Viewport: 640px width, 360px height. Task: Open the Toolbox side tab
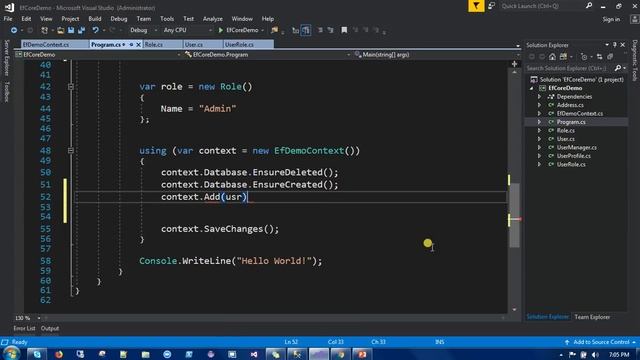coord(6,92)
